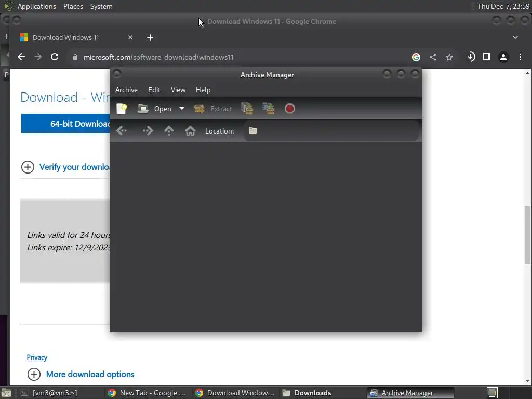
Task: Open the Places menu in the top panel
Action: click(73, 6)
